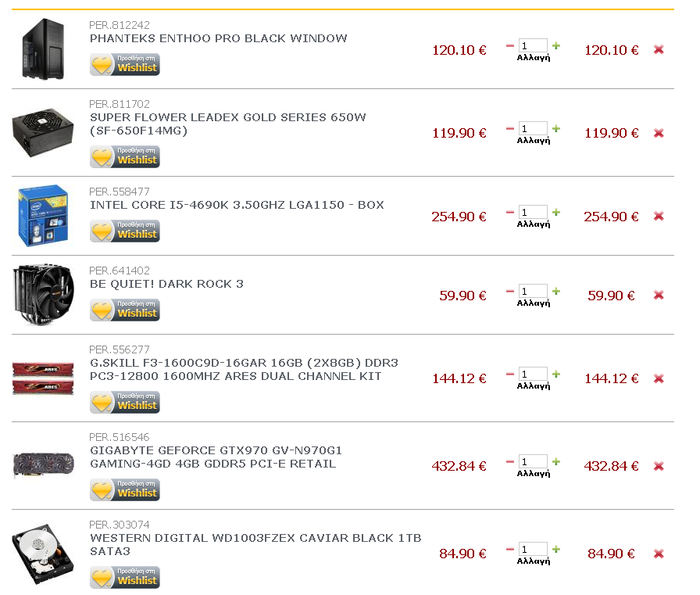Viewport: 700px width, 595px height.
Task: Open the Be Quiet! Dark Rock 3 thumbnail
Action: coord(43,295)
